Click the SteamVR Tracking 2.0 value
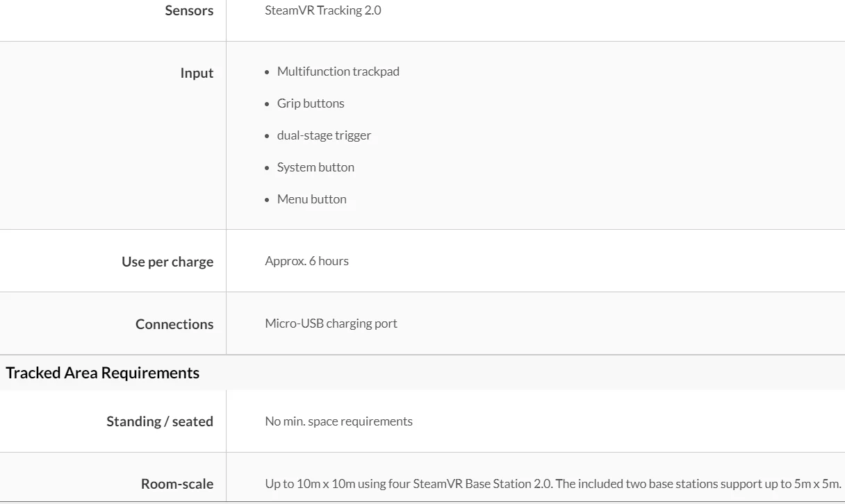 (x=322, y=10)
